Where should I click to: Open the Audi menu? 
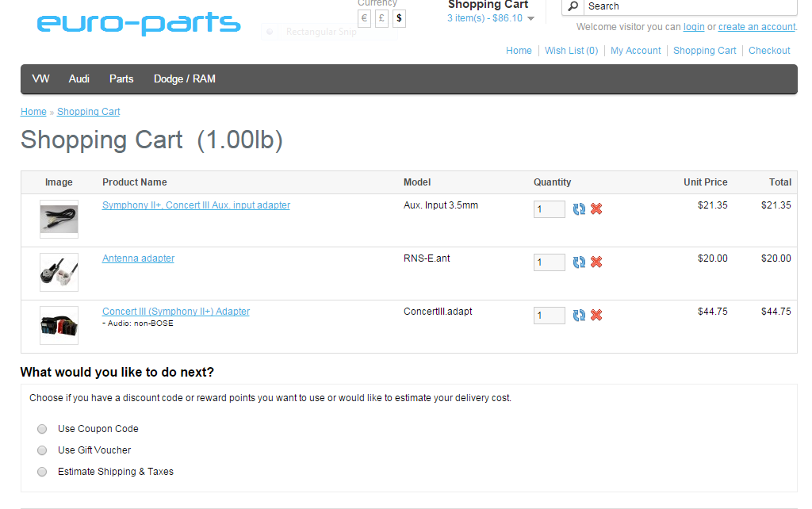point(79,78)
